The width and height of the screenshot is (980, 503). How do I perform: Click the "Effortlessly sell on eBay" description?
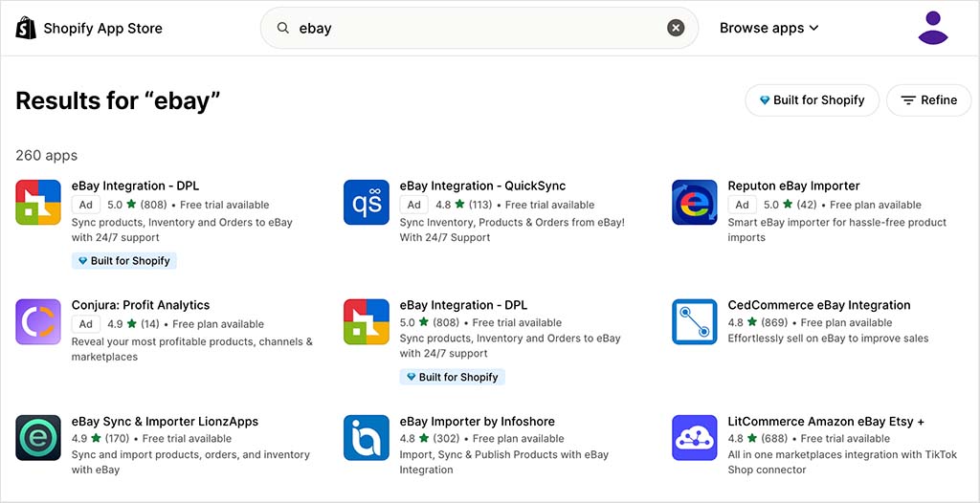[x=828, y=339]
